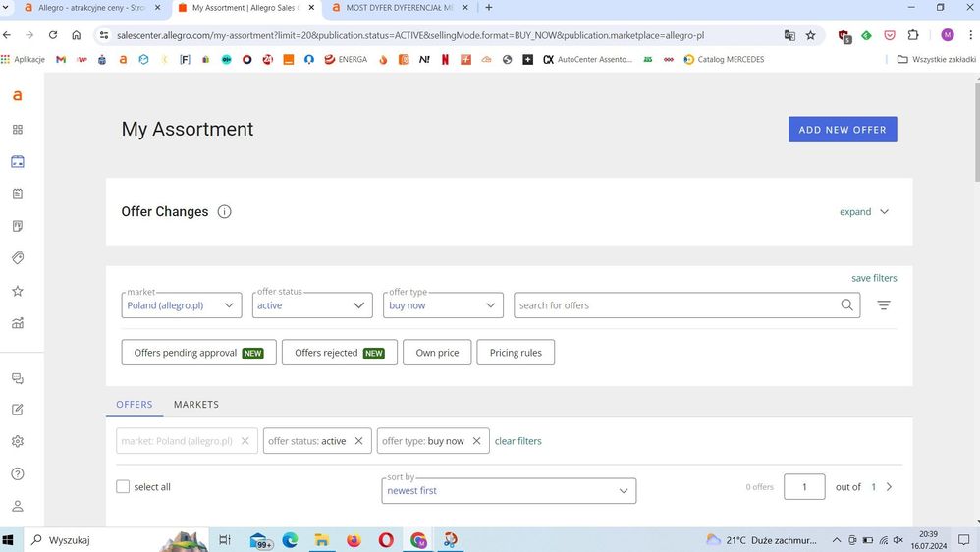Click the clear filters link

[x=518, y=441]
